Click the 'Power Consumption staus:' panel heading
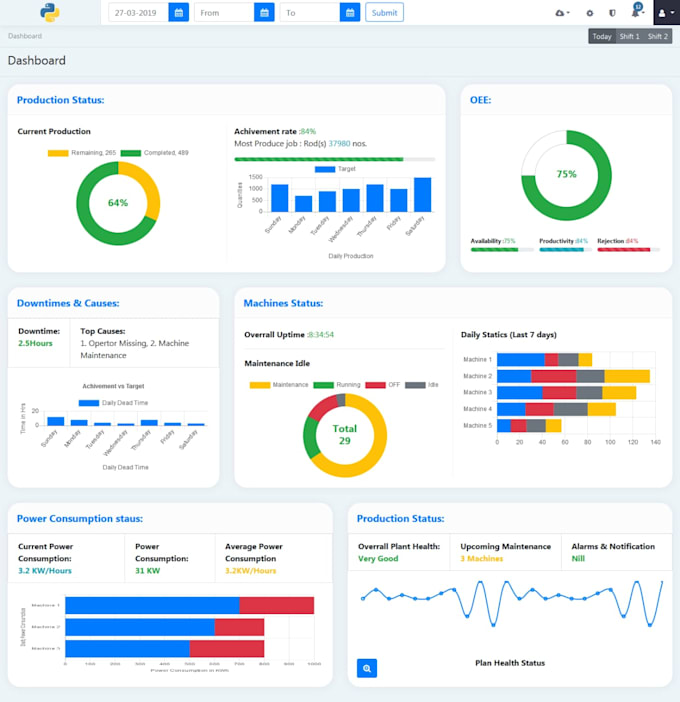Viewport: 680px width, 702px height. pos(80,518)
